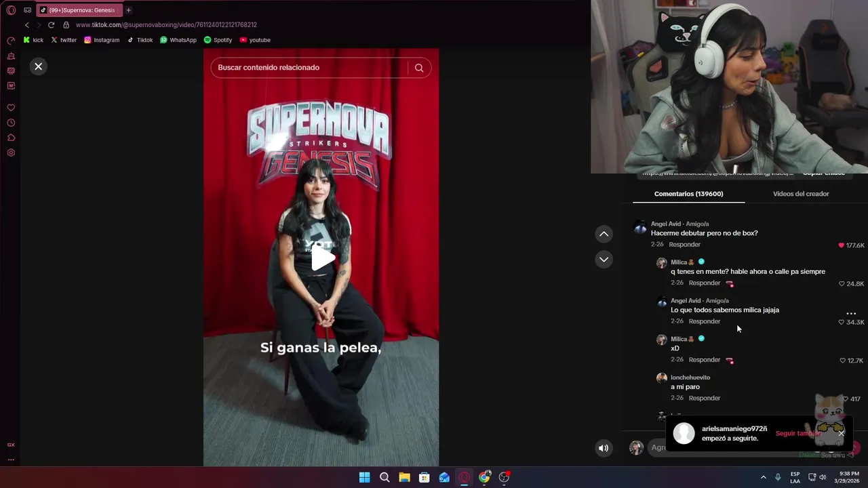This screenshot has width=868, height=488.
Task: Like lonchehuevito's comment with 417 likes
Action: click(845, 399)
